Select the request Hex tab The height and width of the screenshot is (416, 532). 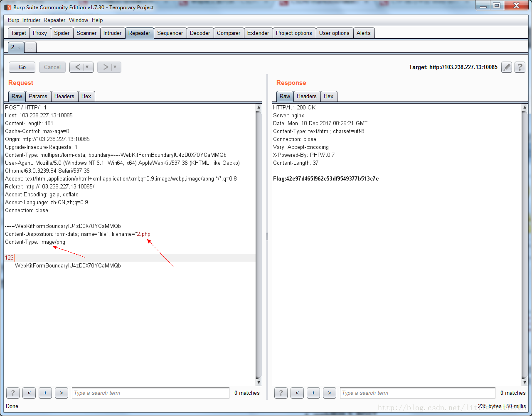coord(86,96)
